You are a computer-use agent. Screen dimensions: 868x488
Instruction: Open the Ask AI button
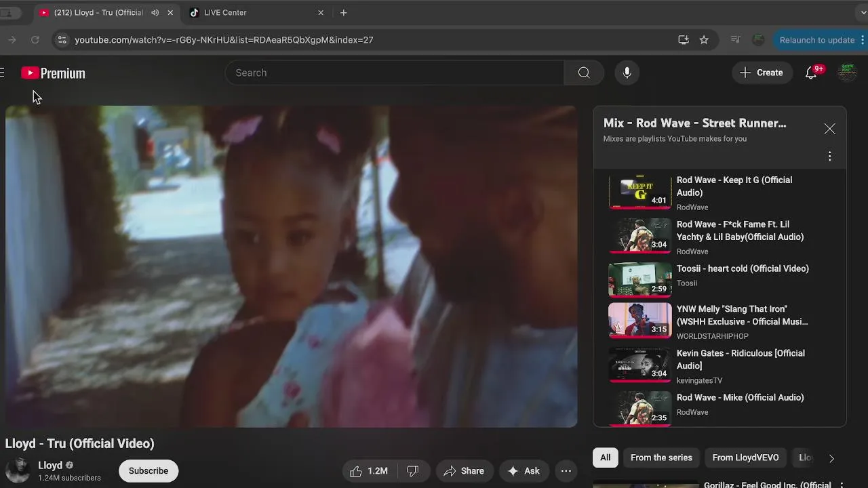click(x=524, y=471)
